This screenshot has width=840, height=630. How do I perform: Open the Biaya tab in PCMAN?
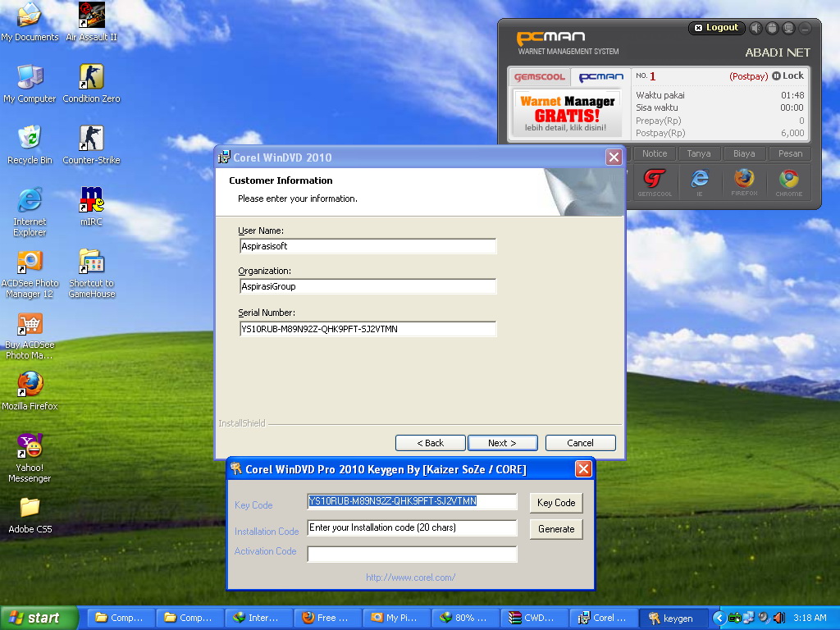744,153
